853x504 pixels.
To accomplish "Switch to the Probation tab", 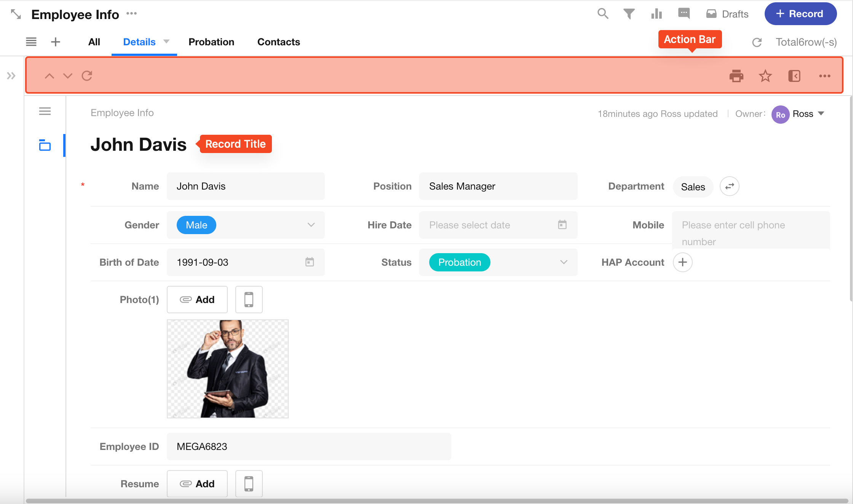I will [x=211, y=42].
